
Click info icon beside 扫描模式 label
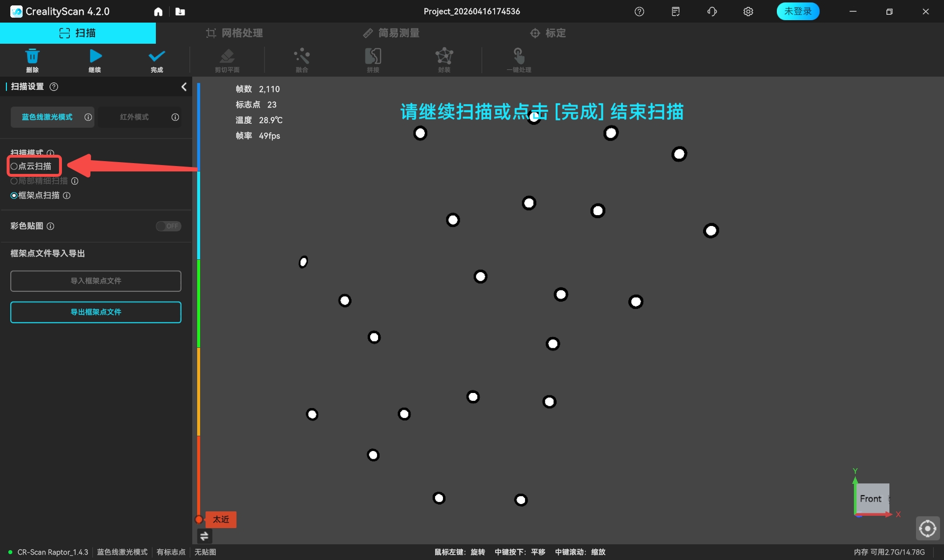click(51, 153)
